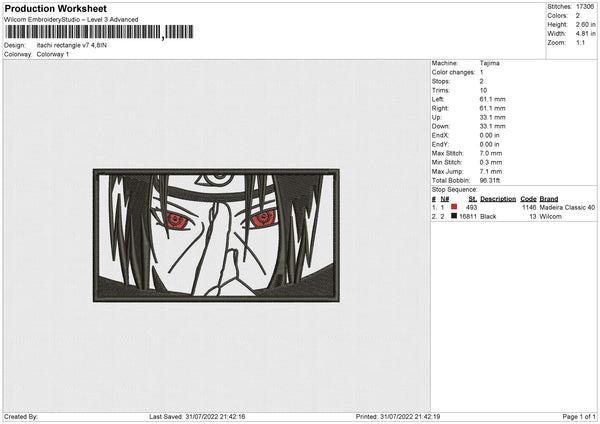Click the Right value '61.1 mm'
This screenshot has height=424, width=600.
point(492,109)
